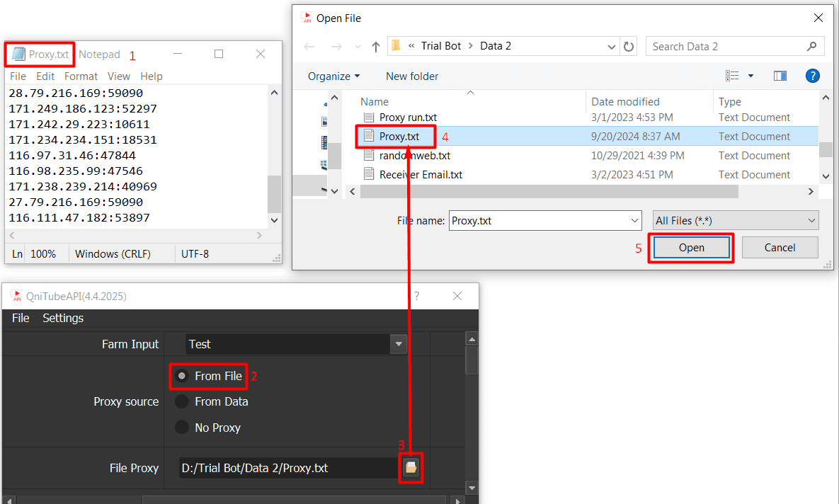Select the randomweb.txt file name
Screen dimensions: 839x504
click(415, 156)
